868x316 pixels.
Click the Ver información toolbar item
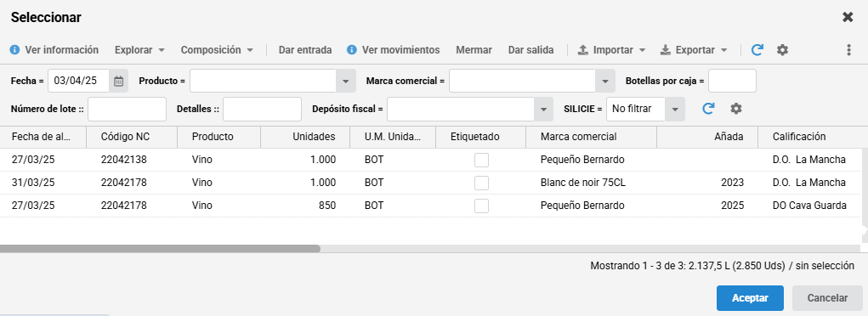(54, 50)
